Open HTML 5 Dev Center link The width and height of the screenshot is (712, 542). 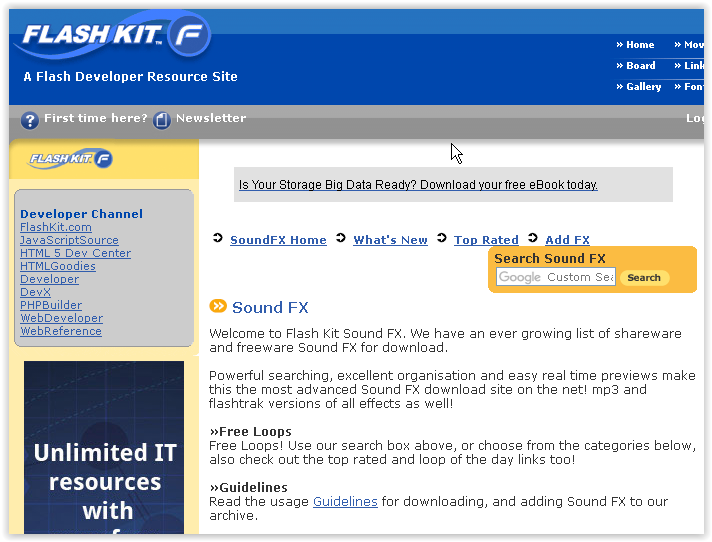(x=75, y=253)
